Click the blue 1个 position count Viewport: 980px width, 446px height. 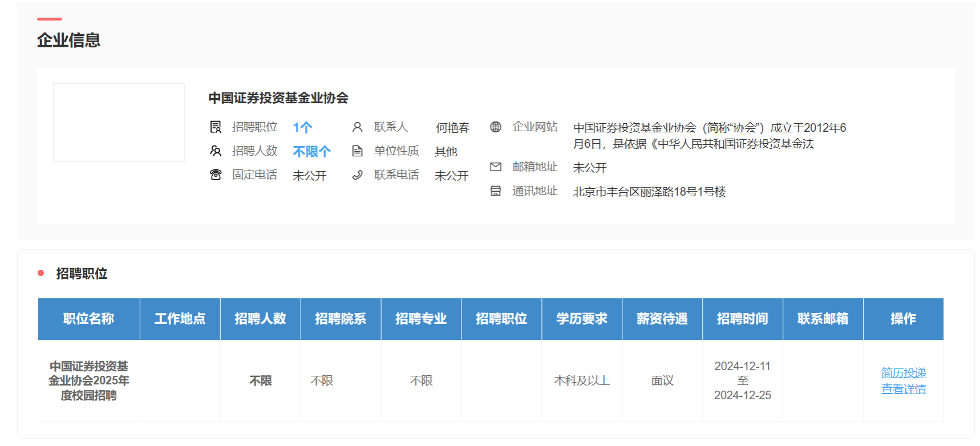[x=302, y=127]
